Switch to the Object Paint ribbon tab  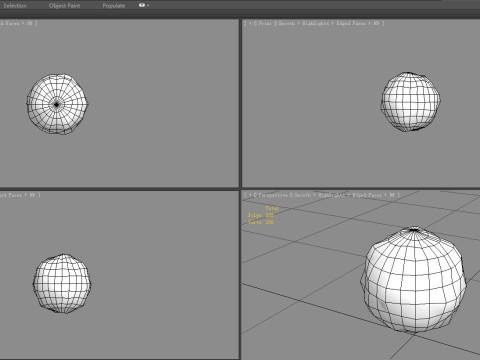(64, 6)
